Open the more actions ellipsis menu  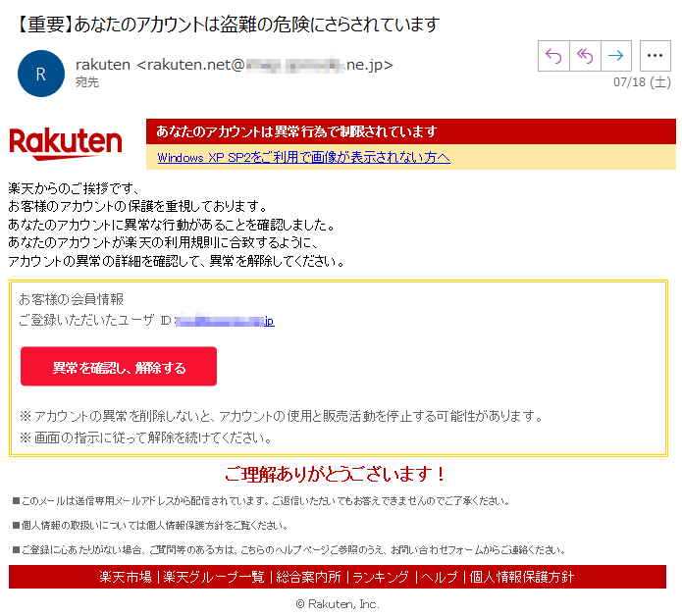pos(656,56)
